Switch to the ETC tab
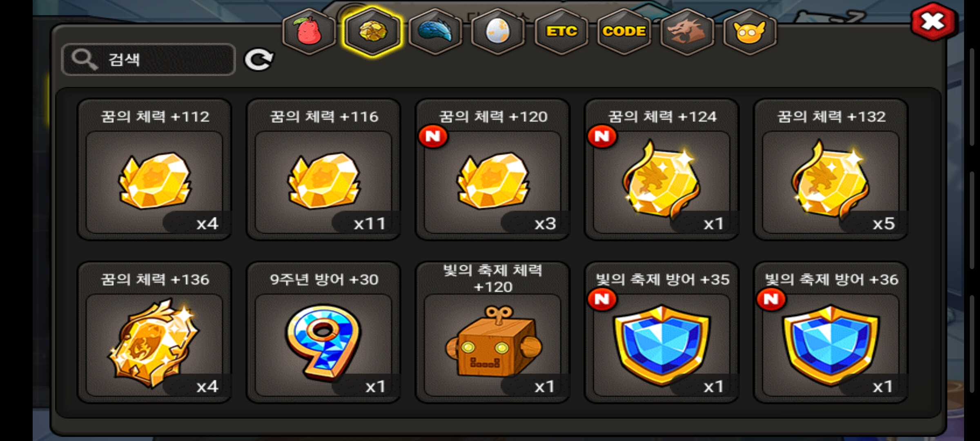The image size is (980, 441). point(561,31)
